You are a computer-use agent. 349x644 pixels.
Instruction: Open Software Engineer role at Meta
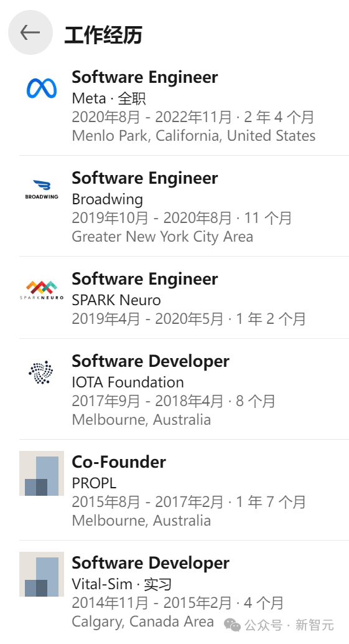(145, 77)
